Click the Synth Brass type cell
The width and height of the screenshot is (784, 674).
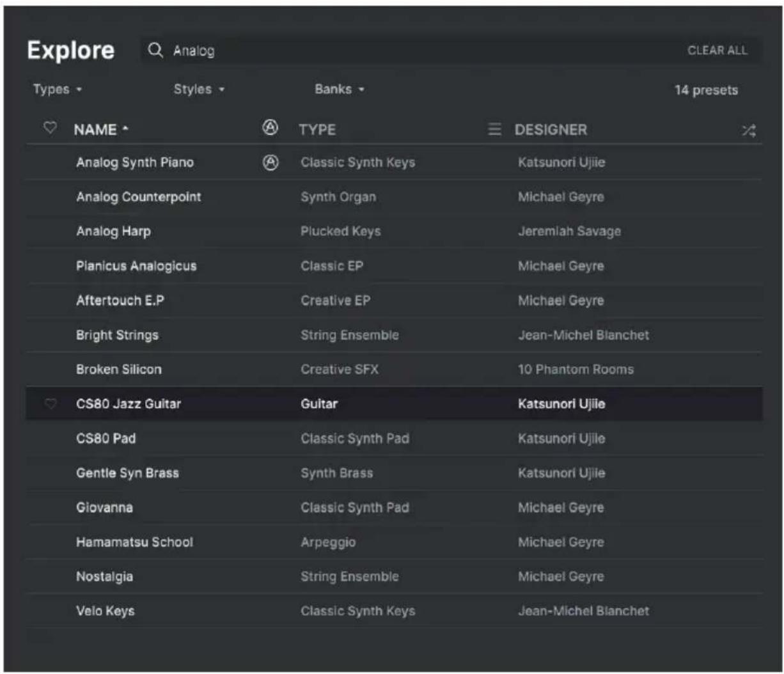336,473
